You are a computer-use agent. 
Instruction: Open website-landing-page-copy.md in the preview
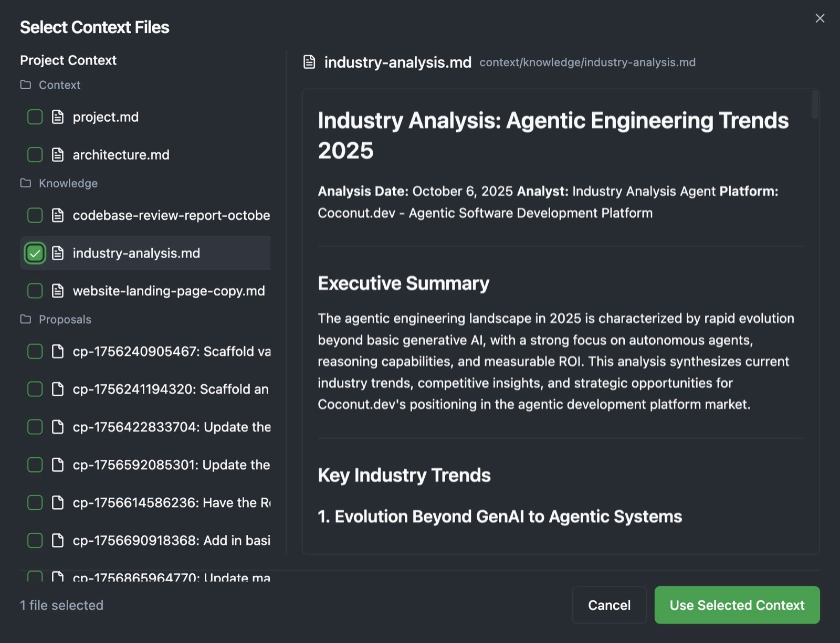(169, 291)
